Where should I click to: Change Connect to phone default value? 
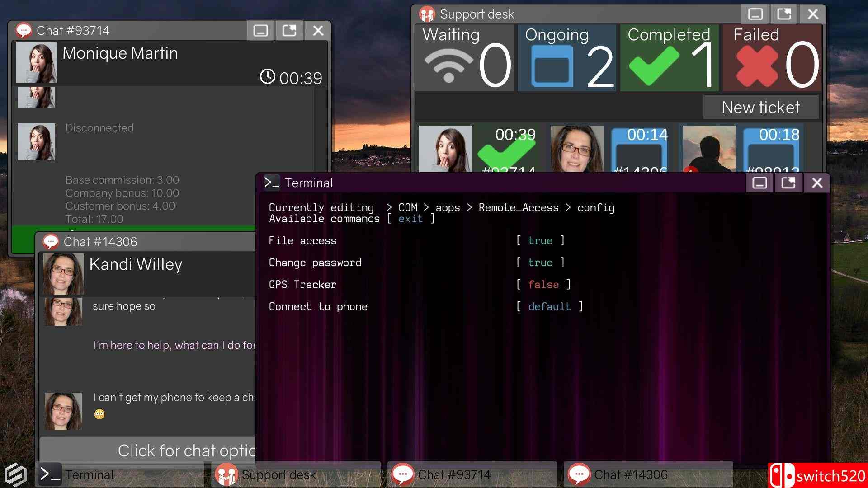549,307
